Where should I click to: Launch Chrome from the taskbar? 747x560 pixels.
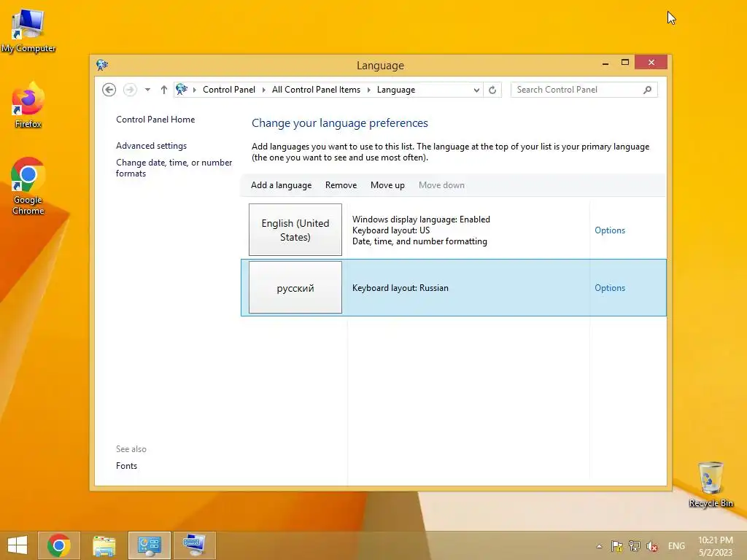[x=59, y=545]
